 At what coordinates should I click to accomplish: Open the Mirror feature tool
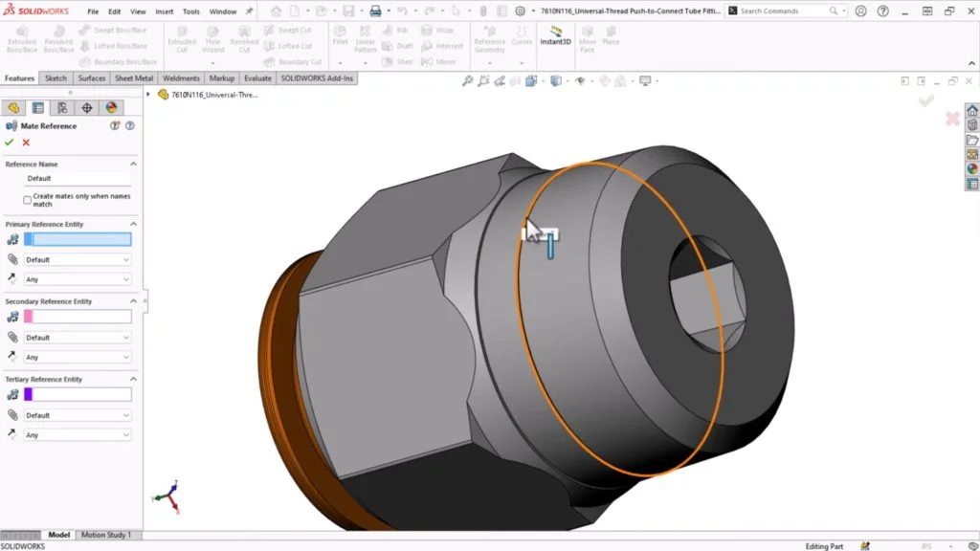point(445,60)
